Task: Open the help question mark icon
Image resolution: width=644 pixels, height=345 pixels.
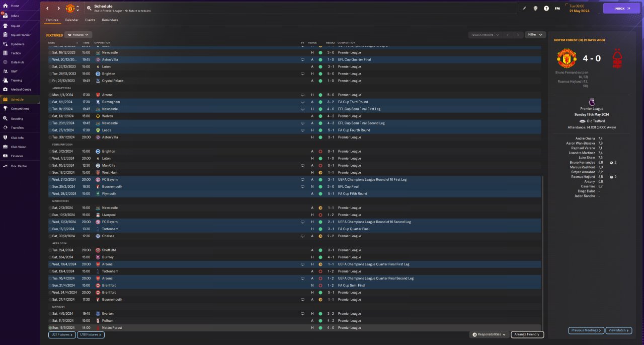Action: (x=546, y=8)
